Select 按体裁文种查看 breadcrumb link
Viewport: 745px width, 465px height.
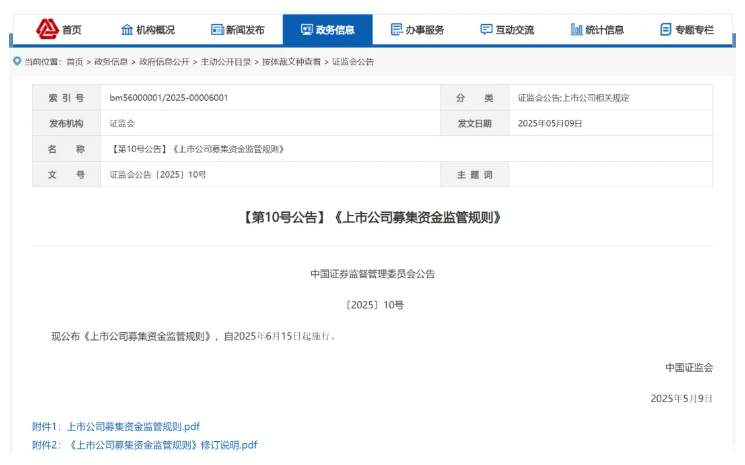[x=291, y=62]
